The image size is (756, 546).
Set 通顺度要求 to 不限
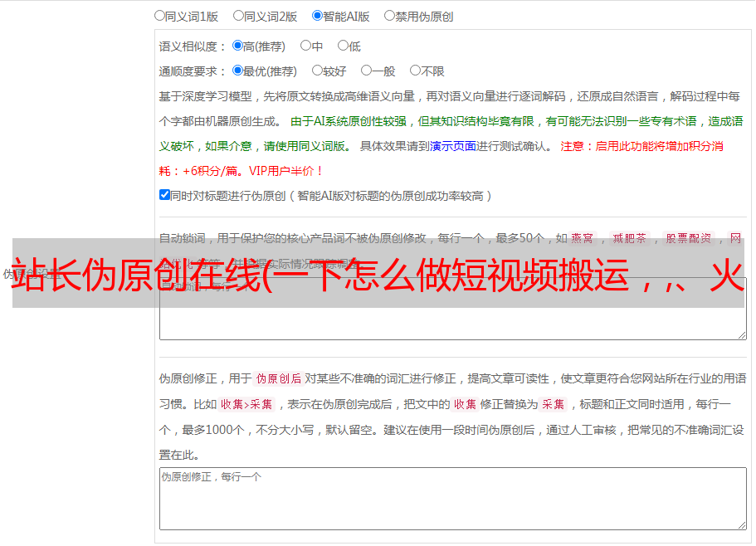(x=415, y=71)
